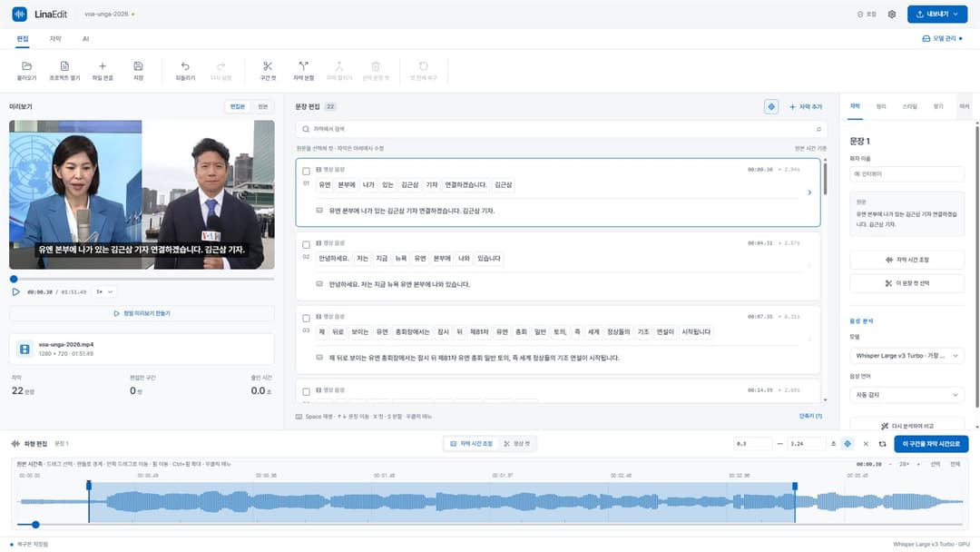Click the blue export (내보내기) button

point(936,14)
